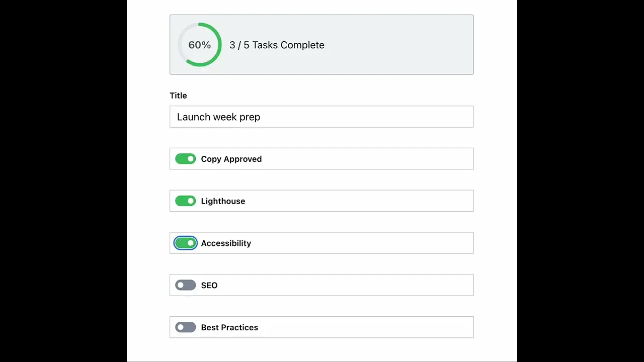644x362 pixels.
Task: Click the 60% text inside the ring
Action: tap(199, 45)
